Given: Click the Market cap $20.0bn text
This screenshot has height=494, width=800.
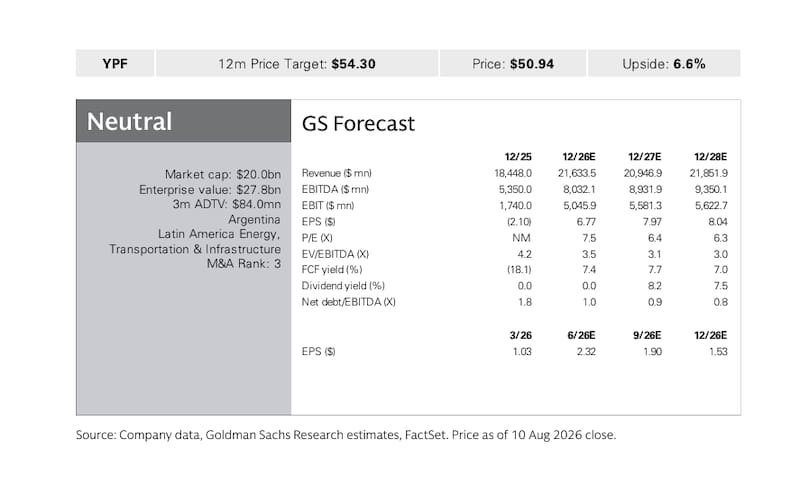Looking at the screenshot, I should (x=222, y=175).
